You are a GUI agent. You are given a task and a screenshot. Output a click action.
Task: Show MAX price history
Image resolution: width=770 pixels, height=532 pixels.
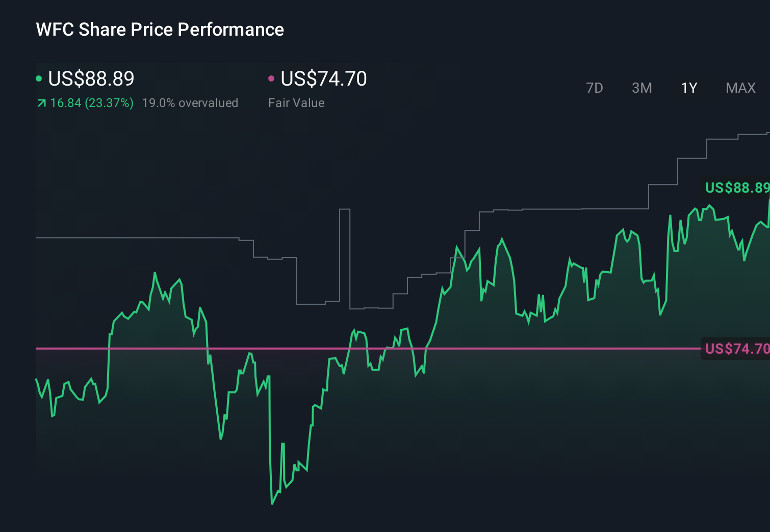pos(740,88)
